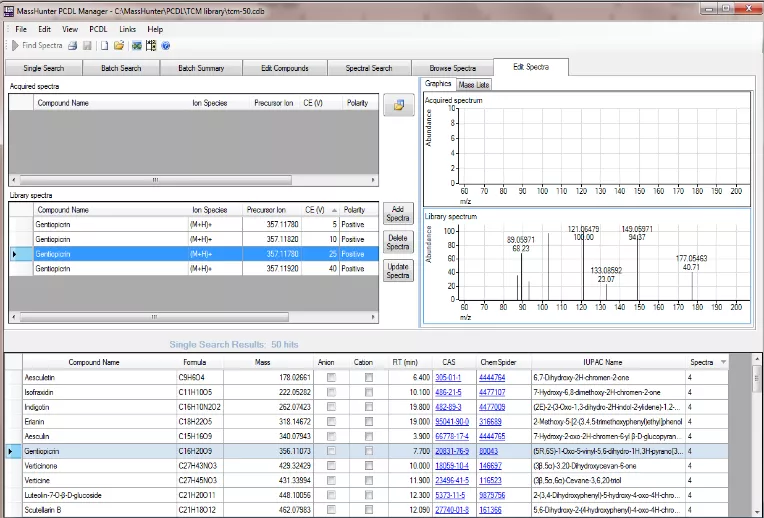Enable the Anion checkbox for Scutellarin B
Screen dimensions: 764x518
click(332, 511)
